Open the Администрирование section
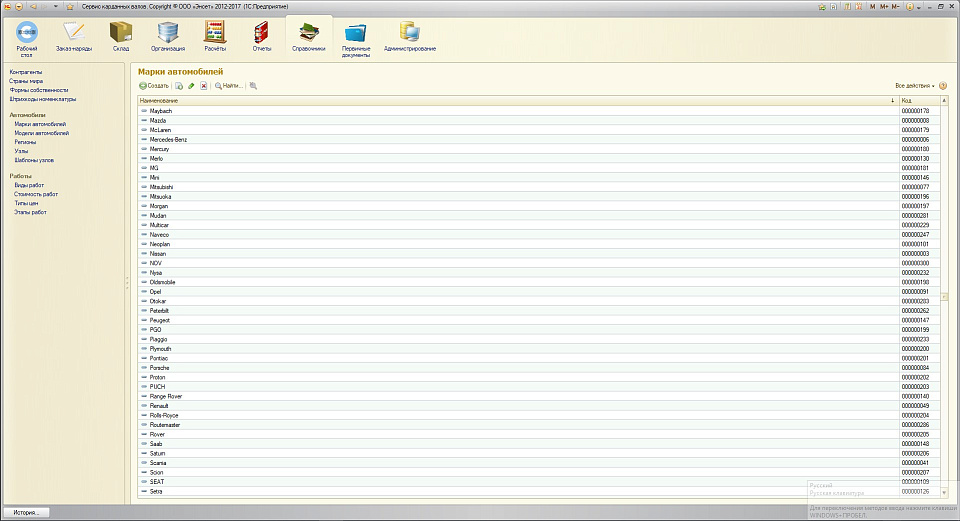The height and width of the screenshot is (521, 960). coord(409,36)
